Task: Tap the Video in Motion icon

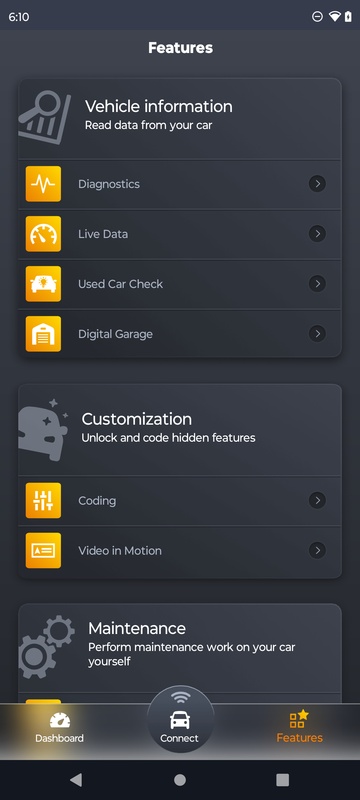Action: (x=43, y=551)
